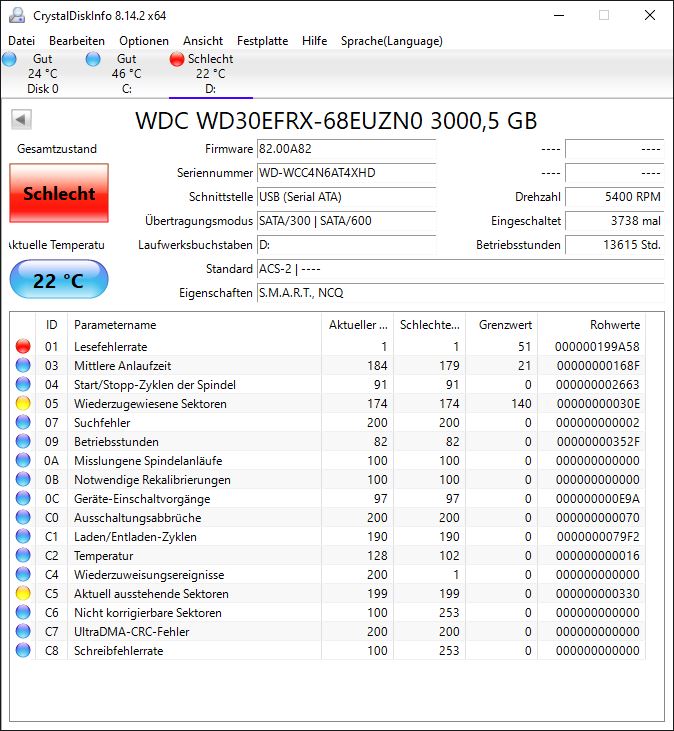Select Wiederzugewiesene Sektoren parameter name
The width and height of the screenshot is (674, 731).
click(150, 404)
